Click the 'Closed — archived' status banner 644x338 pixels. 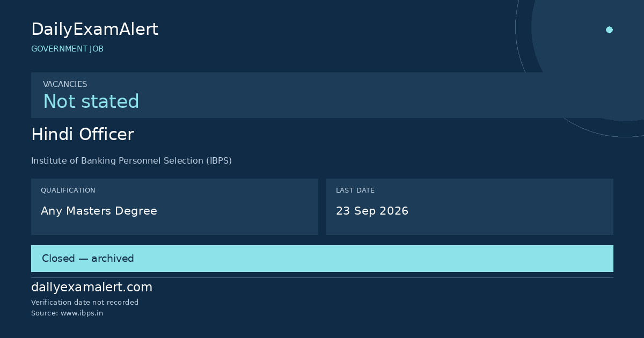tap(322, 259)
